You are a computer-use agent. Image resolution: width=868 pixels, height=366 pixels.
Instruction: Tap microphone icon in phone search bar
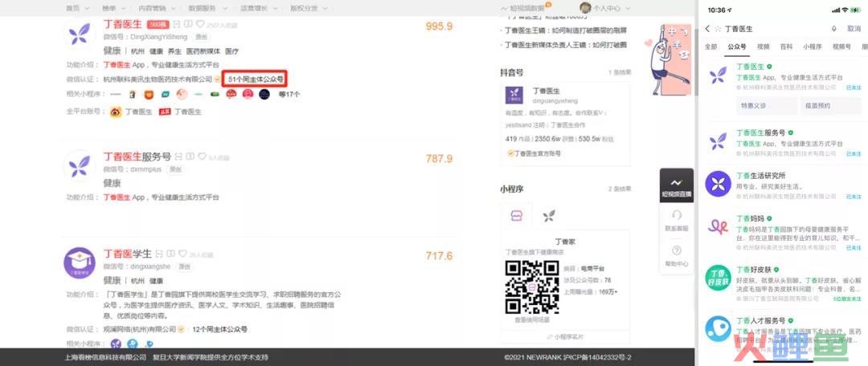833,29
